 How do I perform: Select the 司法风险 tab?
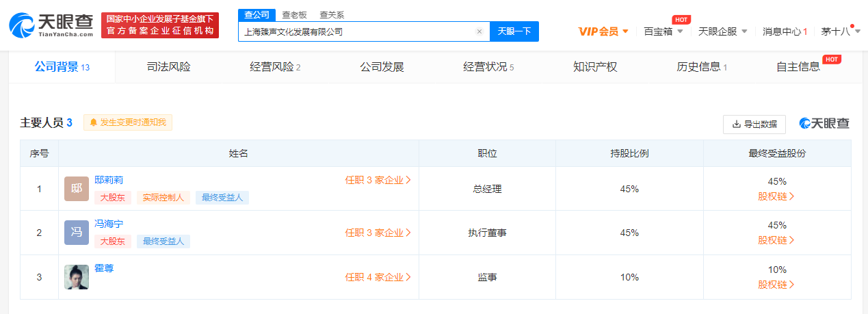168,67
